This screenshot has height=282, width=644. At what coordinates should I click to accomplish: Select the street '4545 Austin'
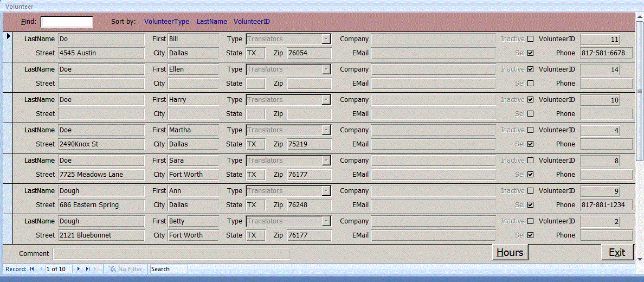coord(101,53)
